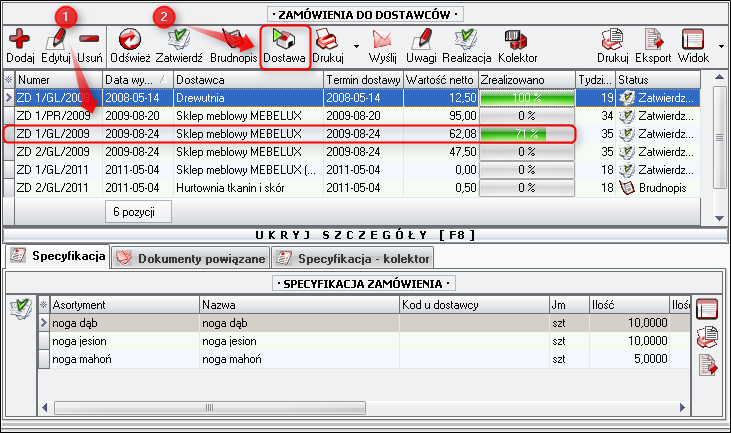Select order ZD 1/PR/2009

[352, 116]
